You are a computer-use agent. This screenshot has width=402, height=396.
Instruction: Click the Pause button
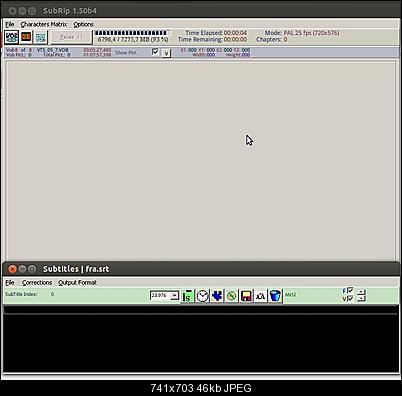(x=71, y=37)
